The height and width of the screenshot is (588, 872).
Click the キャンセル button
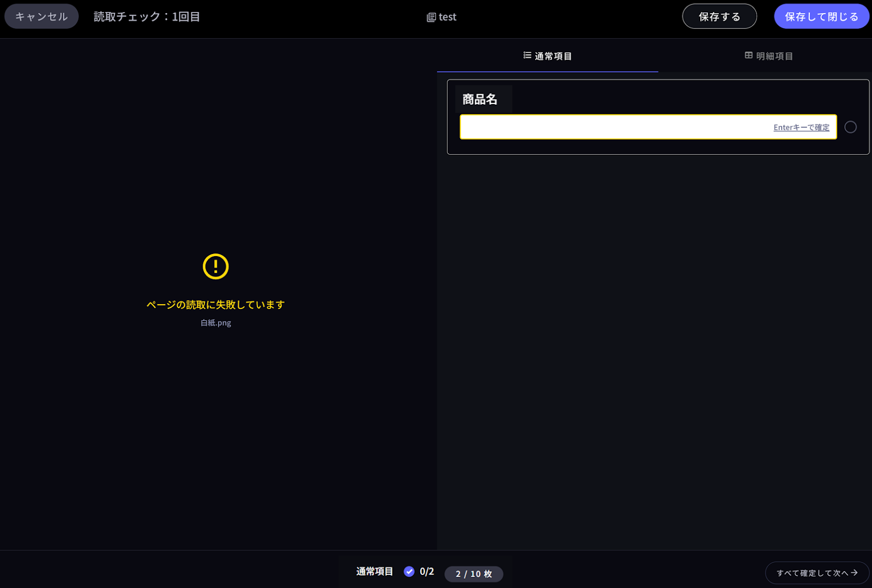pyautogui.click(x=41, y=16)
